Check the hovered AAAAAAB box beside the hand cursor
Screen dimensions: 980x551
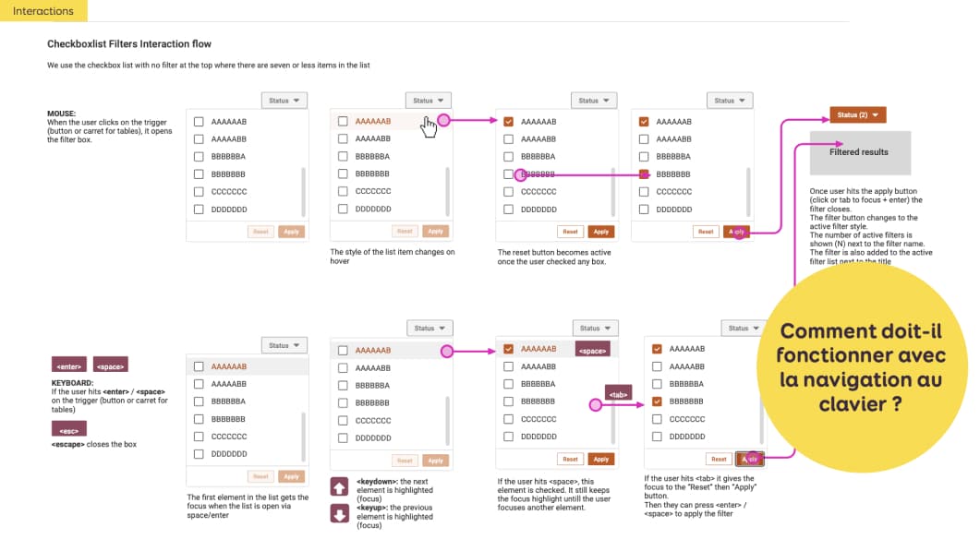[343, 121]
